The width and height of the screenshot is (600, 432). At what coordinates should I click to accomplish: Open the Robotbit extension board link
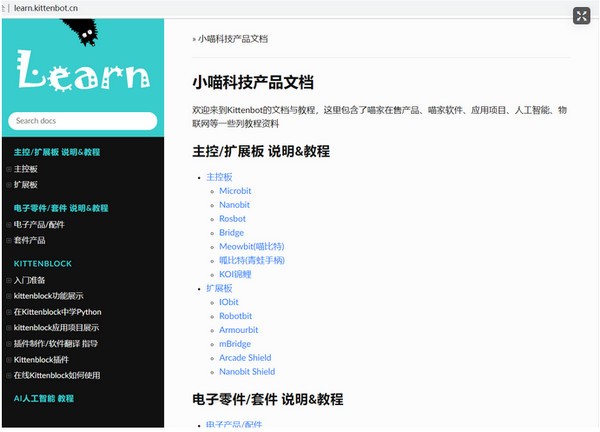tap(235, 315)
